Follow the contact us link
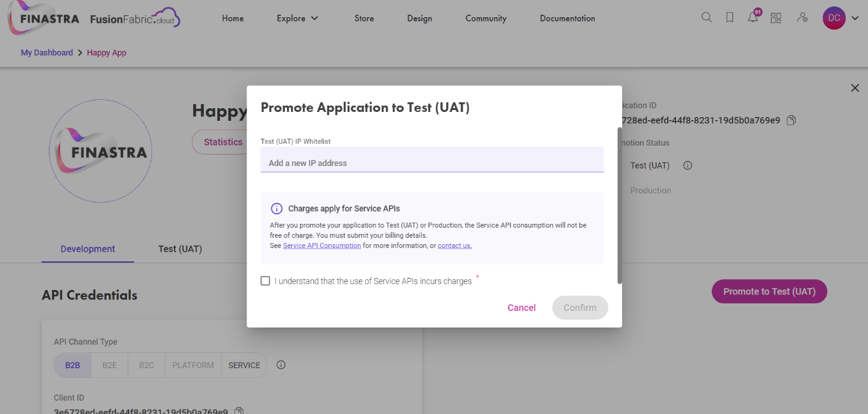This screenshot has height=414, width=868. pos(455,245)
